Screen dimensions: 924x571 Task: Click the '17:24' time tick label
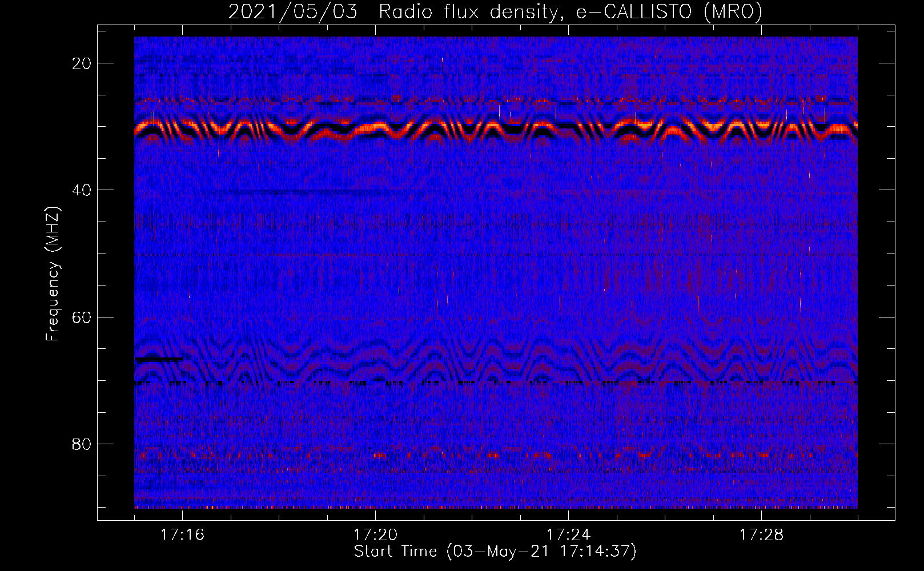[568, 534]
